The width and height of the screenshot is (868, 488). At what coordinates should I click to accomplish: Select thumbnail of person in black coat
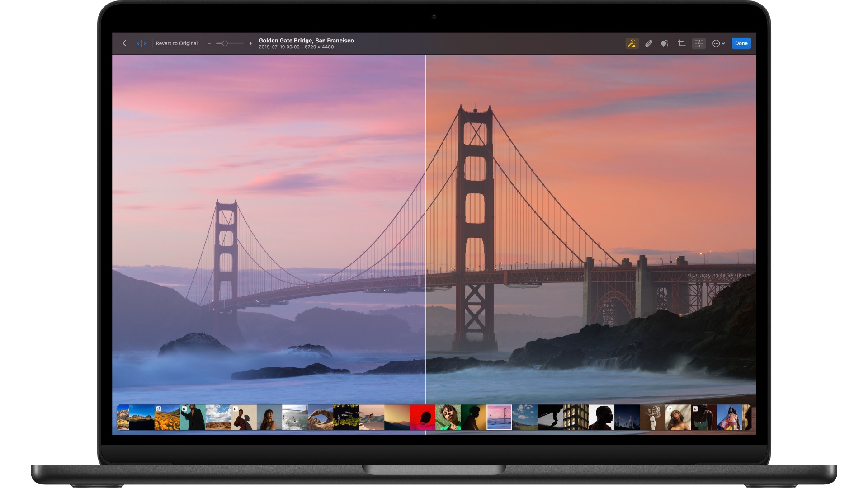click(193, 418)
